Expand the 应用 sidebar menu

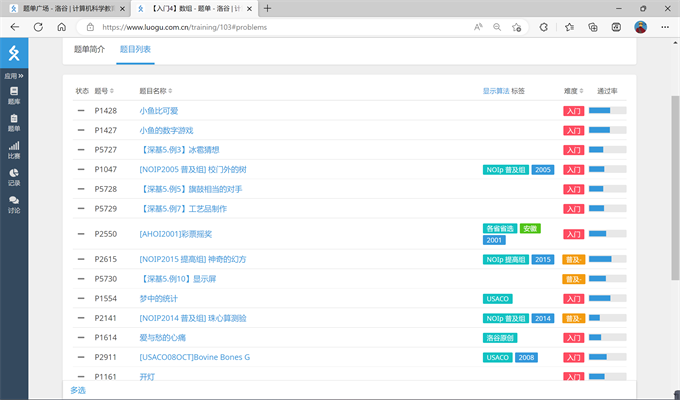[x=14, y=76]
